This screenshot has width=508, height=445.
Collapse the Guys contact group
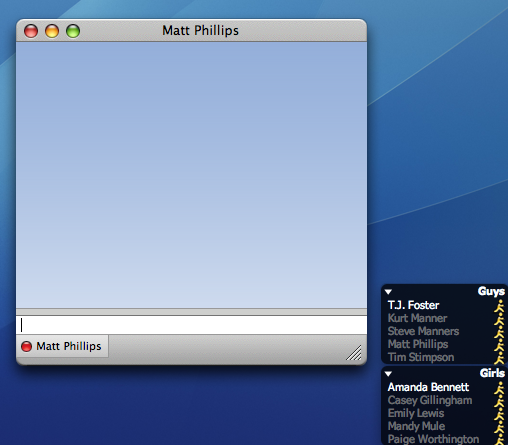tap(388, 292)
